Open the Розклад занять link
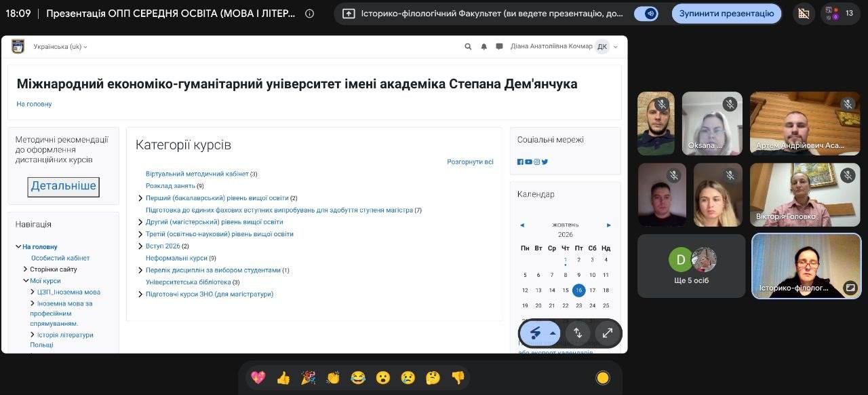 pos(170,186)
